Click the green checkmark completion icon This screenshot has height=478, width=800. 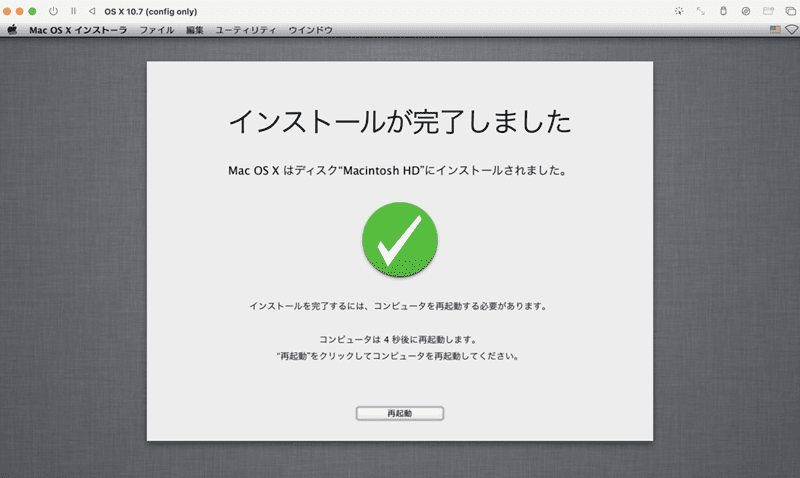[x=400, y=239]
